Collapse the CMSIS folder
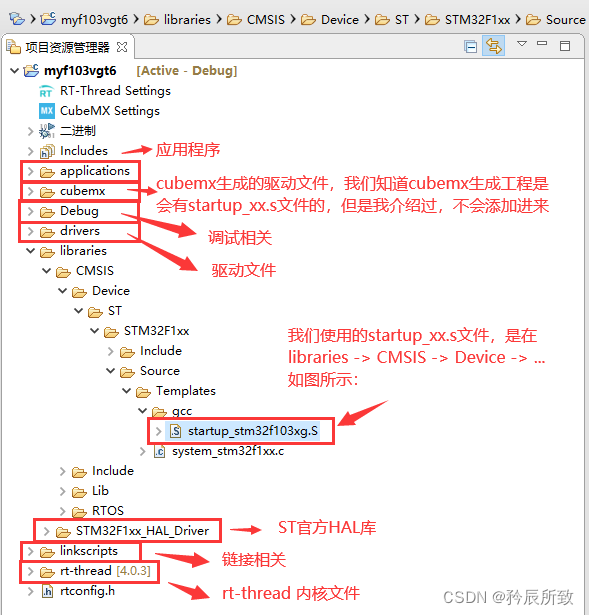 46,271
